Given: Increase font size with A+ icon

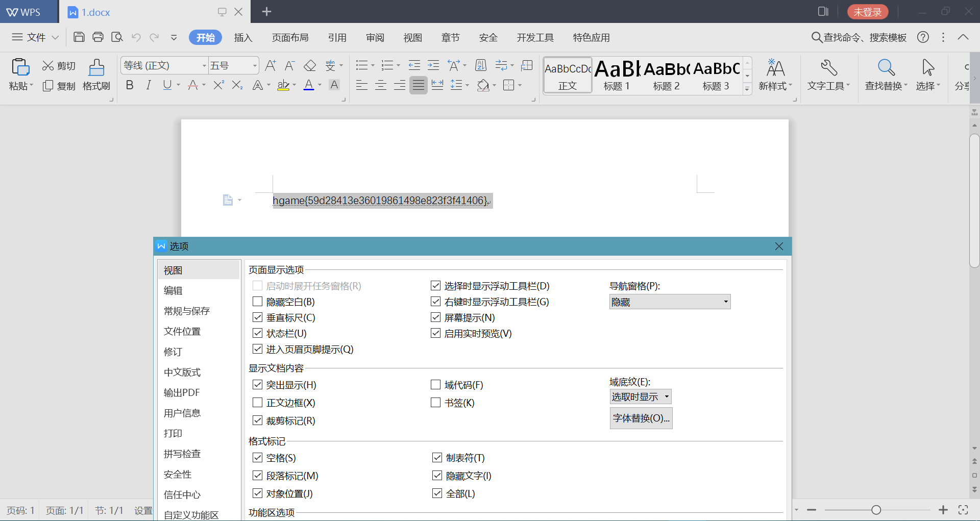Looking at the screenshot, I should (271, 65).
